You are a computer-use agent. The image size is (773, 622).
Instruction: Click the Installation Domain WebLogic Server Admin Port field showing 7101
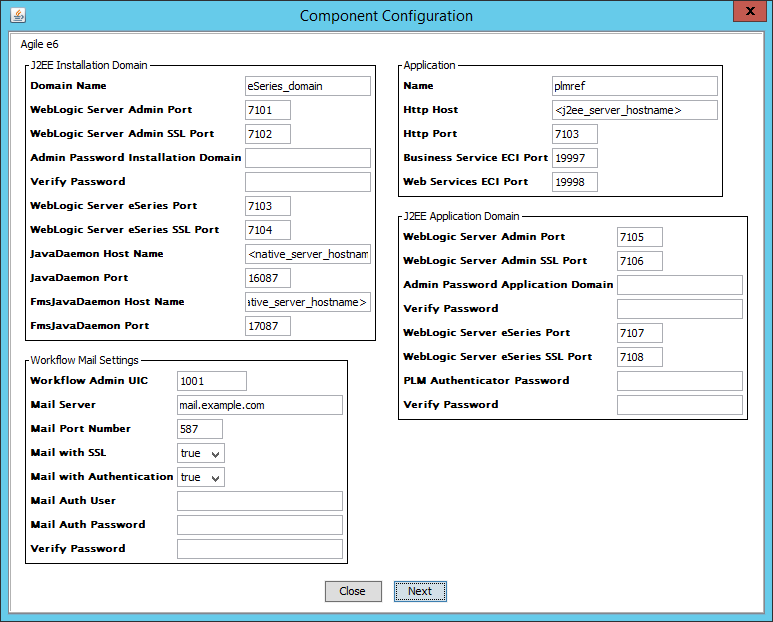pyautogui.click(x=268, y=110)
